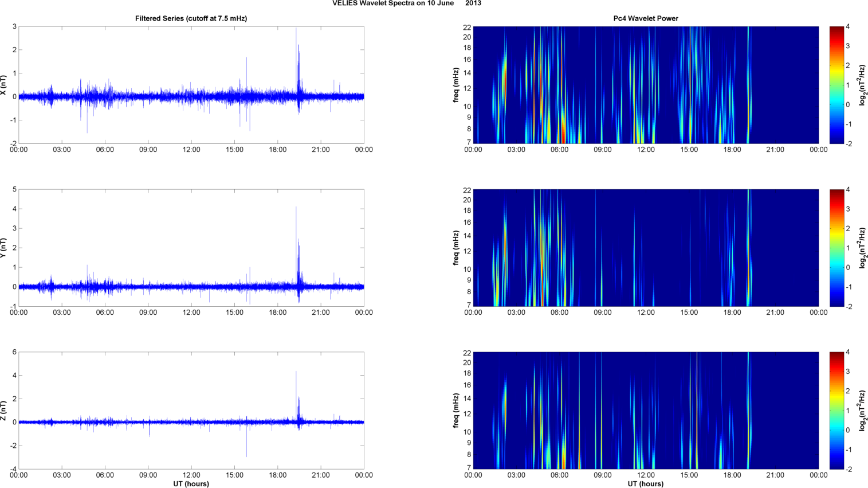Click the top colorbar beside the X wavelet spectrogram

tap(836, 85)
